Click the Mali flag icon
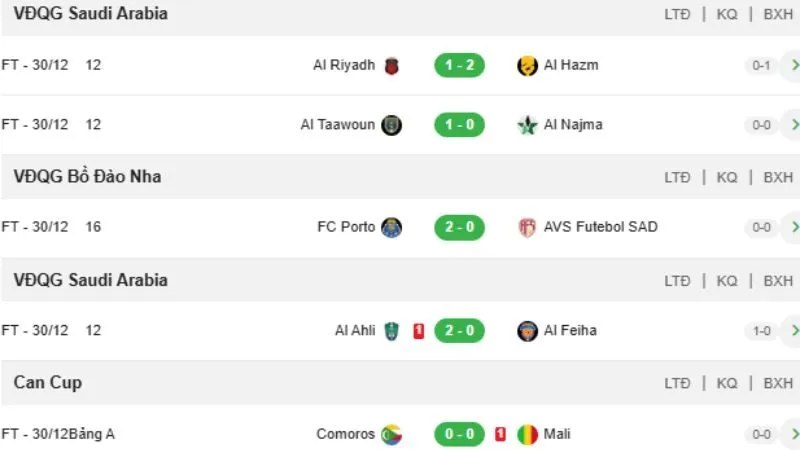Viewport: 800px width, 450px height. (x=527, y=434)
